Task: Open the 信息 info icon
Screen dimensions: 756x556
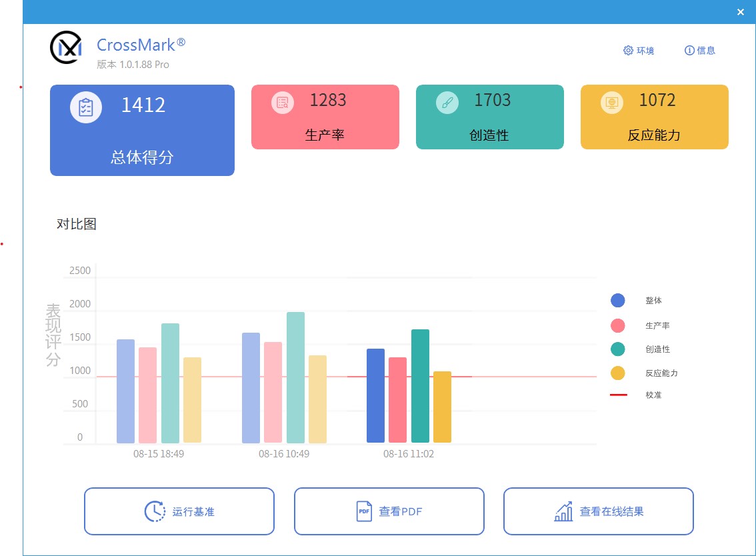Action: (689, 51)
